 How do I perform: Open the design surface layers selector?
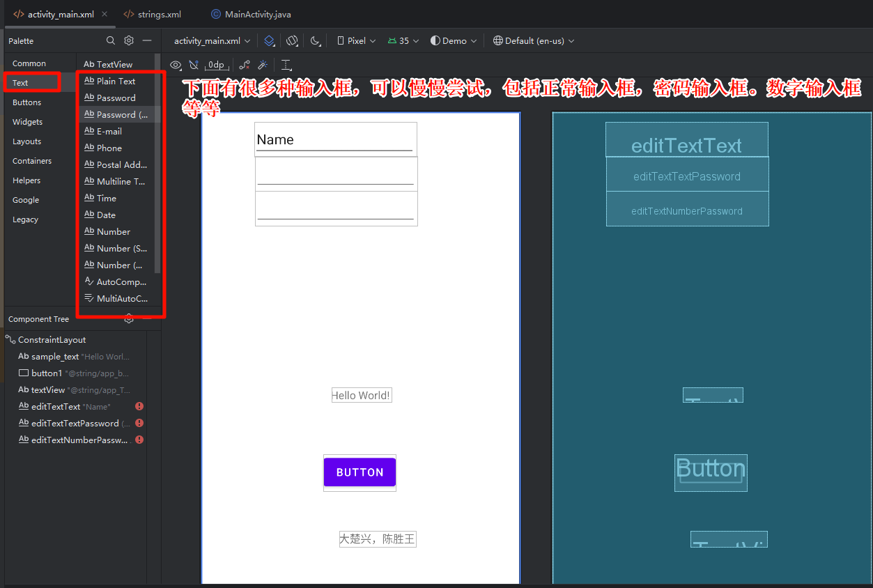pos(270,41)
